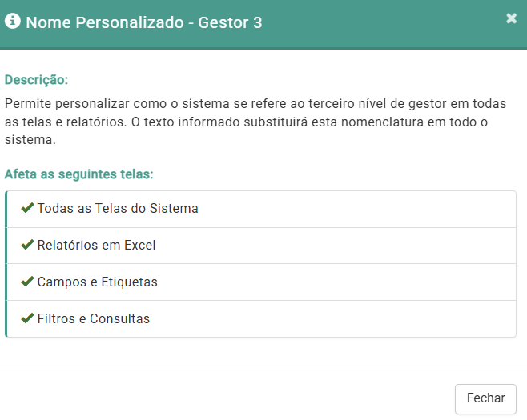The width and height of the screenshot is (527, 420).
Task: Click the 'Descrição:' heading
Action: (36, 80)
